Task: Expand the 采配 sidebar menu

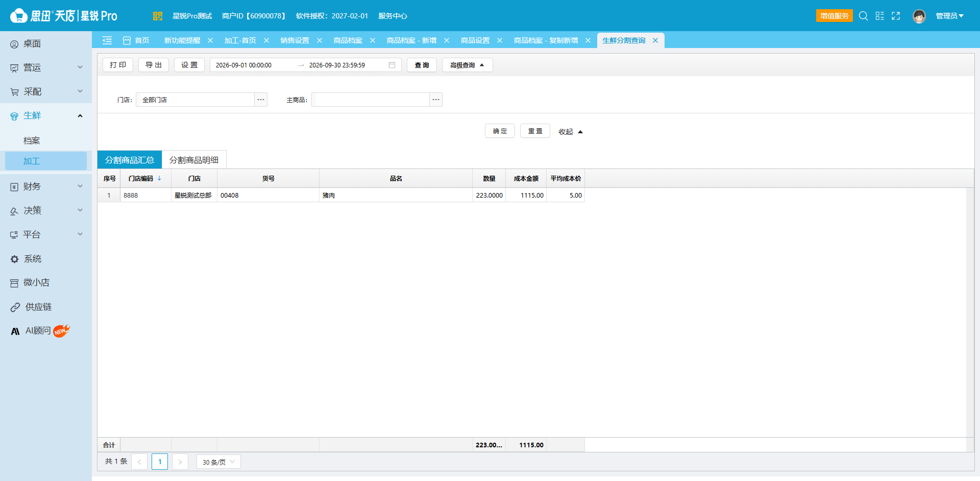Action: tap(46, 91)
